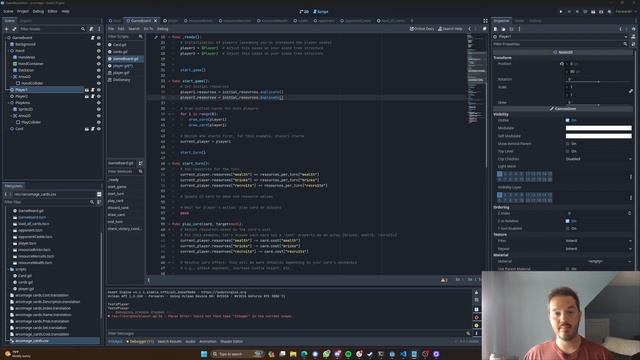Collapse the Scripts folder in FileSystem
Image resolution: width=640 pixels, height=360 pixels.
[8, 269]
